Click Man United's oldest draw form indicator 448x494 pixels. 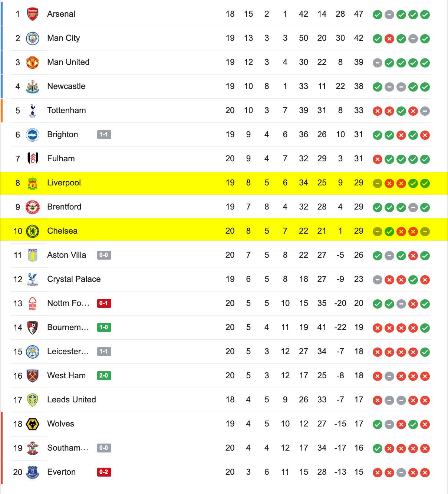click(x=378, y=63)
